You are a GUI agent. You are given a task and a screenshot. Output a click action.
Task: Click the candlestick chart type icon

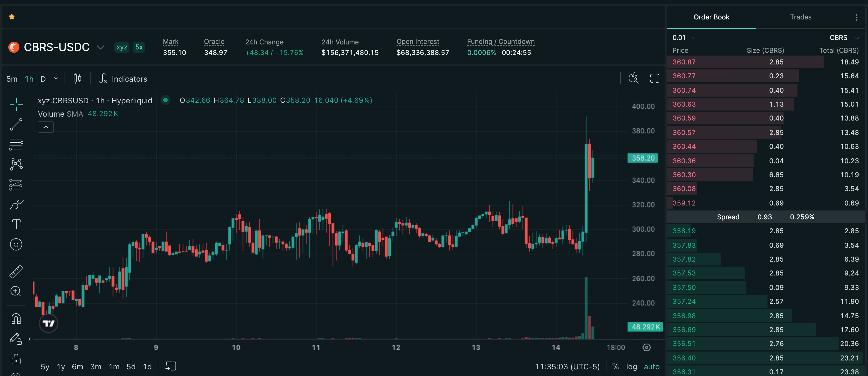(77, 79)
